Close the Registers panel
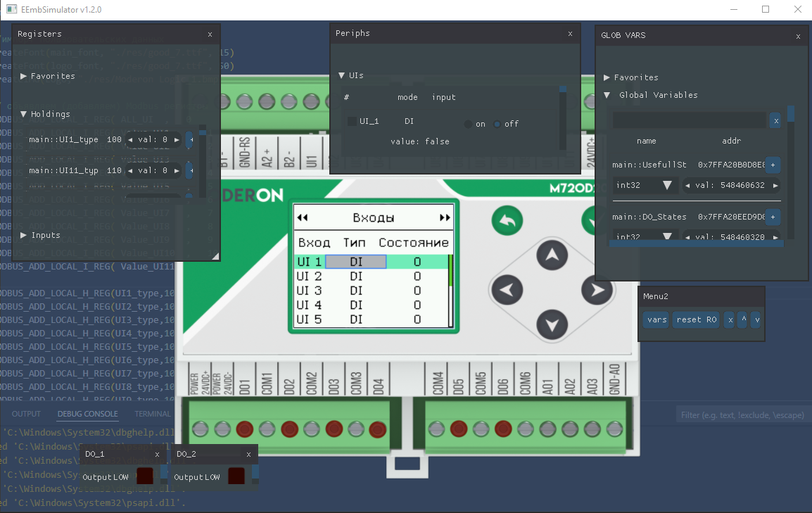Viewport: 812px width, 513px height. (x=210, y=34)
